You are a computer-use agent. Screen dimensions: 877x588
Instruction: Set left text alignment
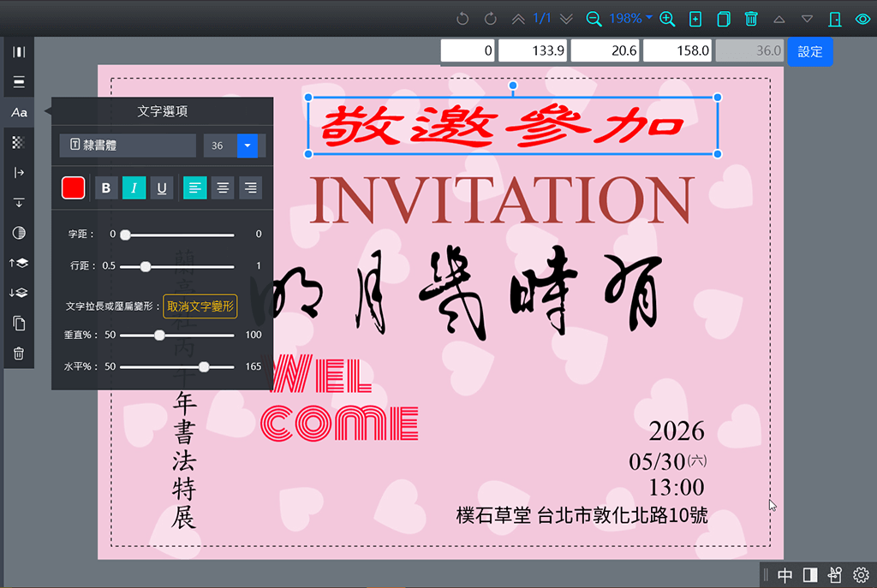tap(195, 187)
